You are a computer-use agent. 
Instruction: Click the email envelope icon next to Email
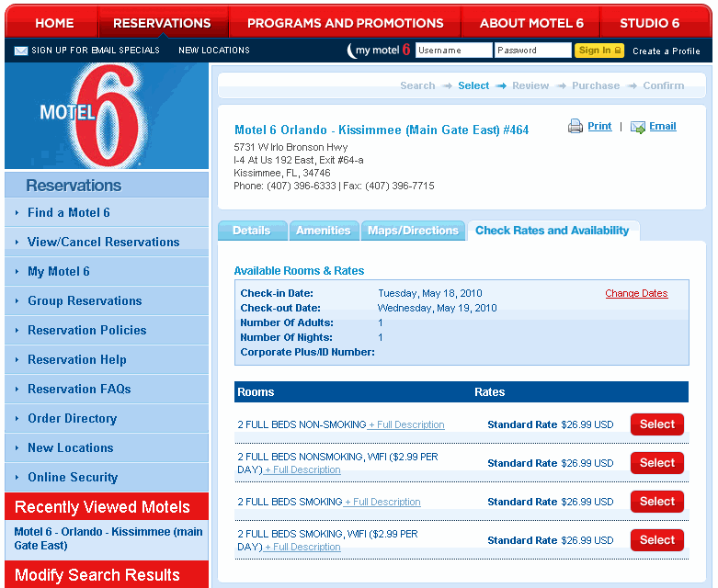[638, 127]
